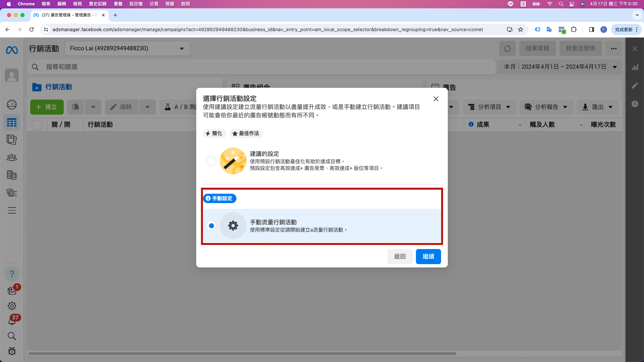This screenshot has height=362, width=644.
Task: Open the ads reporting pages icon
Action: click(x=12, y=140)
